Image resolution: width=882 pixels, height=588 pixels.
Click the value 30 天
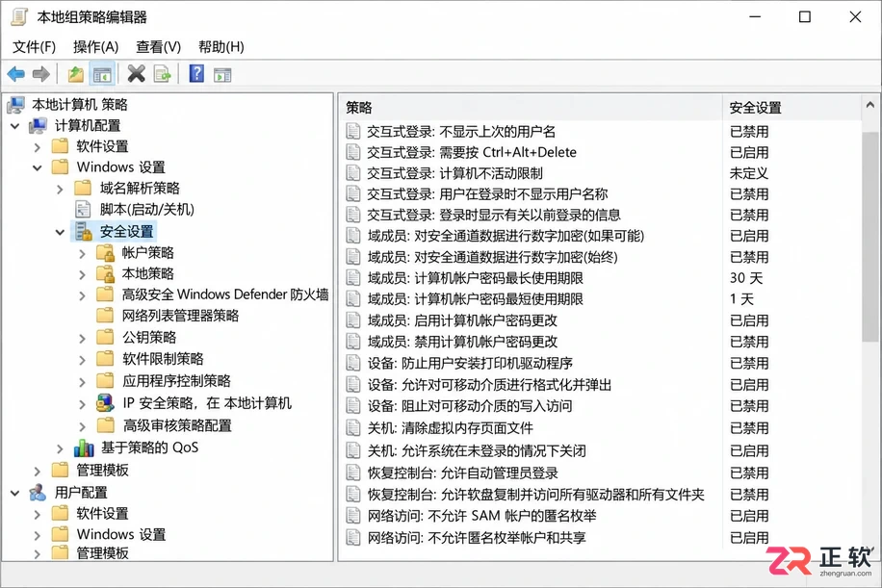click(x=746, y=278)
